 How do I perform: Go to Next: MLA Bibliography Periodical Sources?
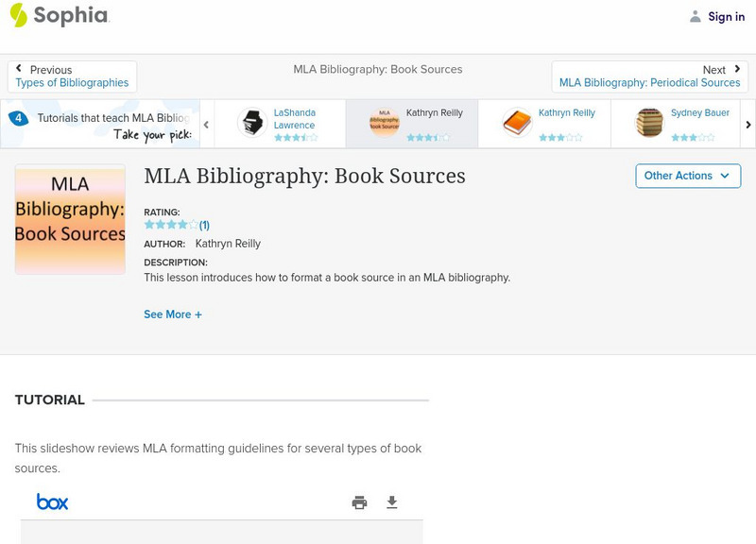pyautogui.click(x=649, y=76)
